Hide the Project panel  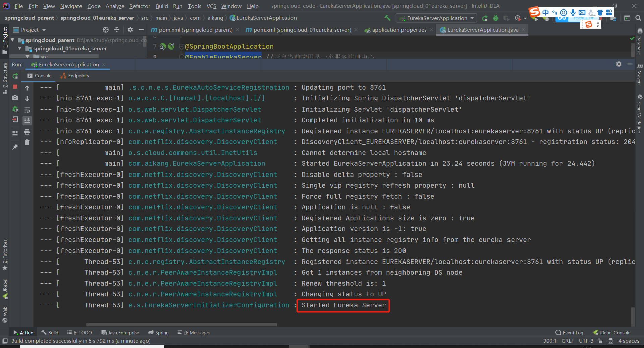click(x=141, y=30)
